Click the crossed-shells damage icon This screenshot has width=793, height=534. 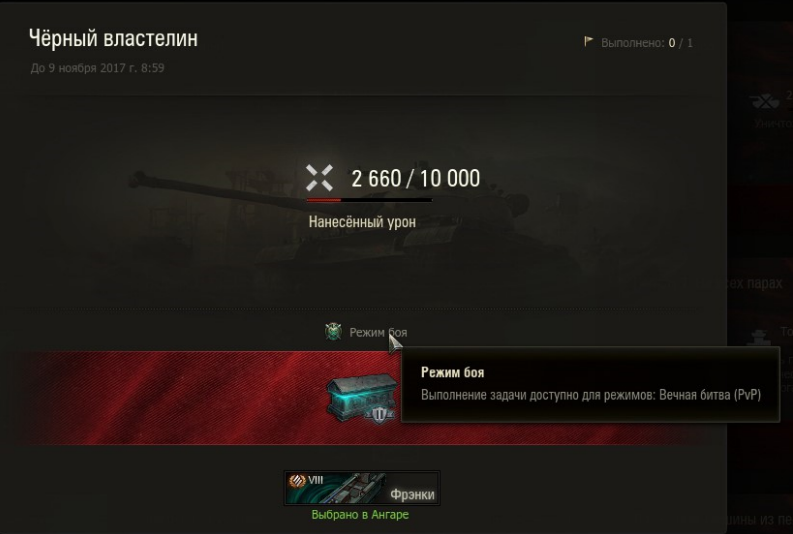coord(319,178)
